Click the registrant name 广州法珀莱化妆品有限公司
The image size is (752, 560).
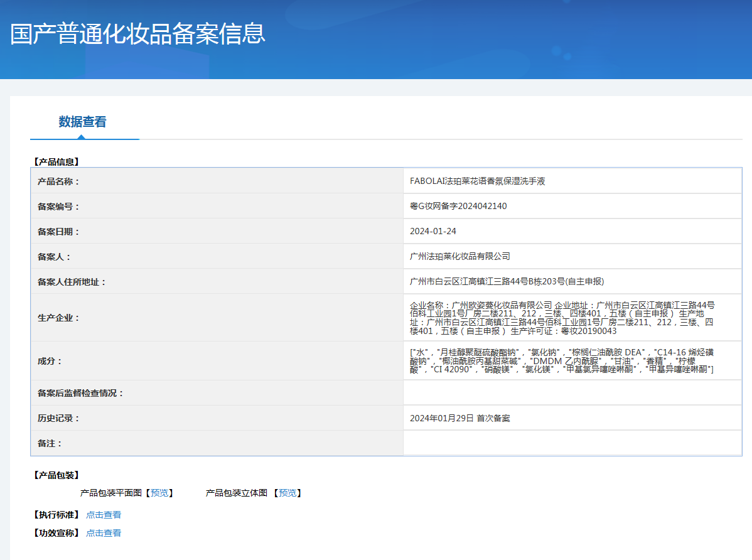coord(460,256)
